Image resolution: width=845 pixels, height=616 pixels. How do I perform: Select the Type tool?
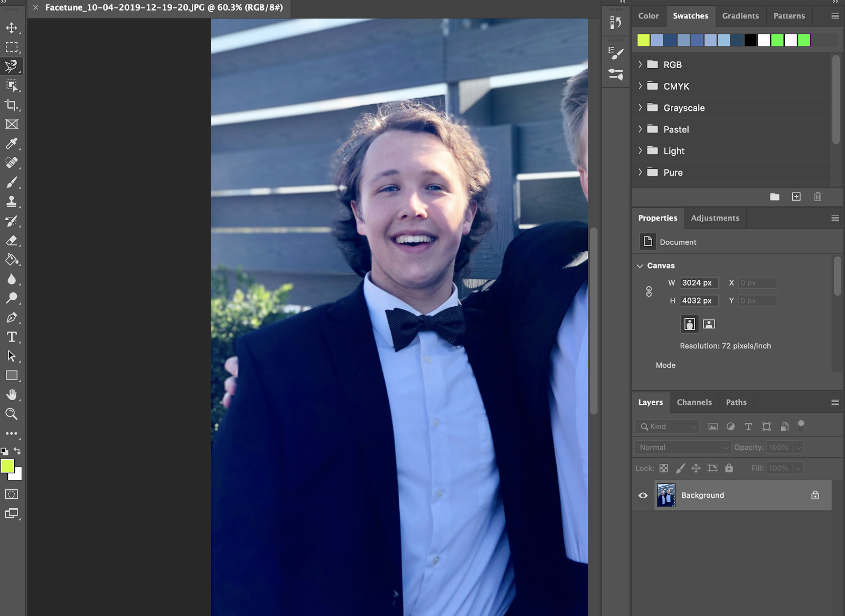click(x=12, y=337)
